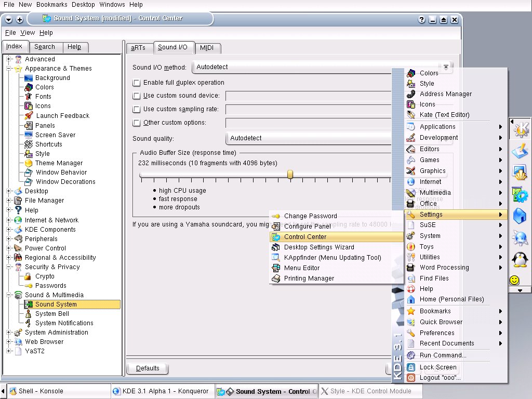Image resolution: width=532 pixels, height=399 pixels.
Task: Expand the Advanced tree node
Action: click(x=9, y=59)
